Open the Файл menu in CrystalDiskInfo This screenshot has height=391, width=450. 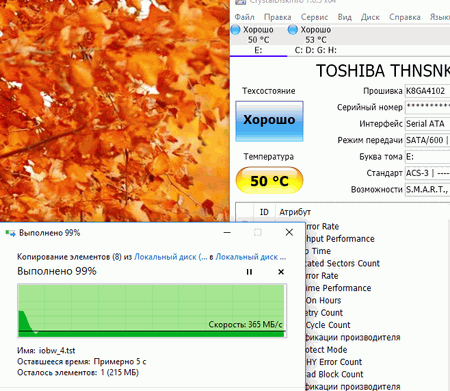[x=244, y=17]
